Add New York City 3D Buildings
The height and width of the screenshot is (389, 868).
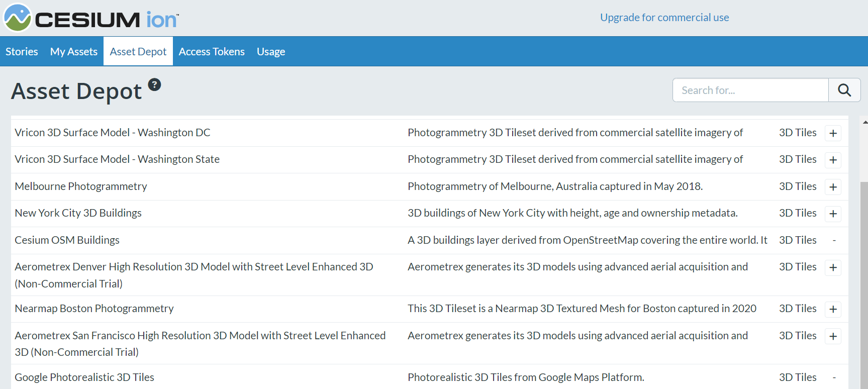pyautogui.click(x=833, y=214)
